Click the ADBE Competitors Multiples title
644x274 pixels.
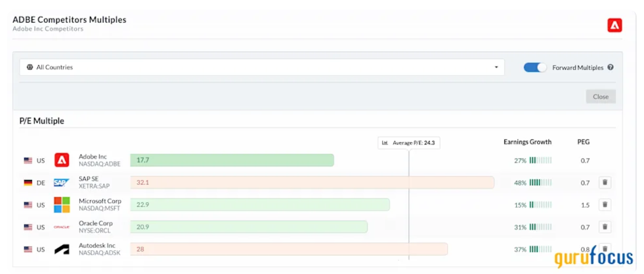(69, 20)
